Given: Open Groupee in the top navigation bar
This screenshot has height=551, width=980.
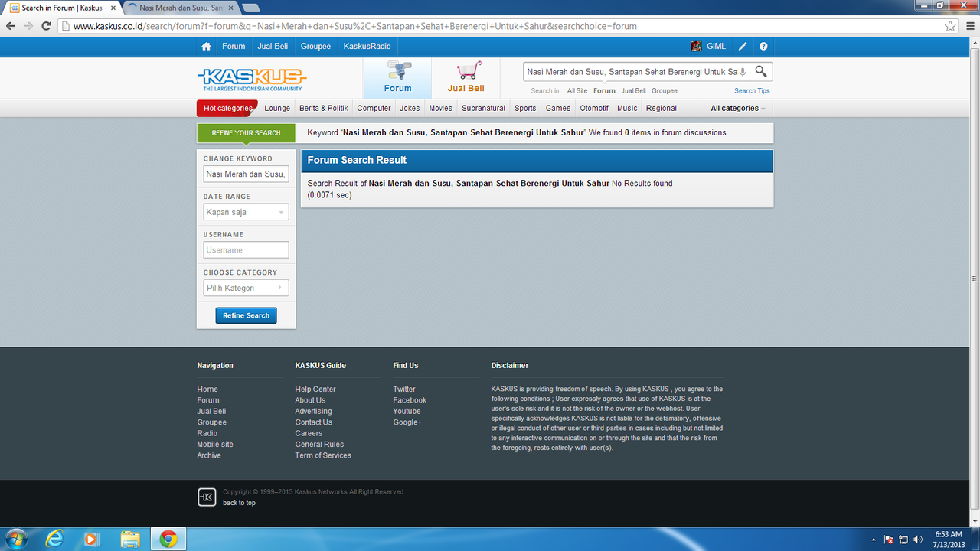Looking at the screenshot, I should 315,47.
